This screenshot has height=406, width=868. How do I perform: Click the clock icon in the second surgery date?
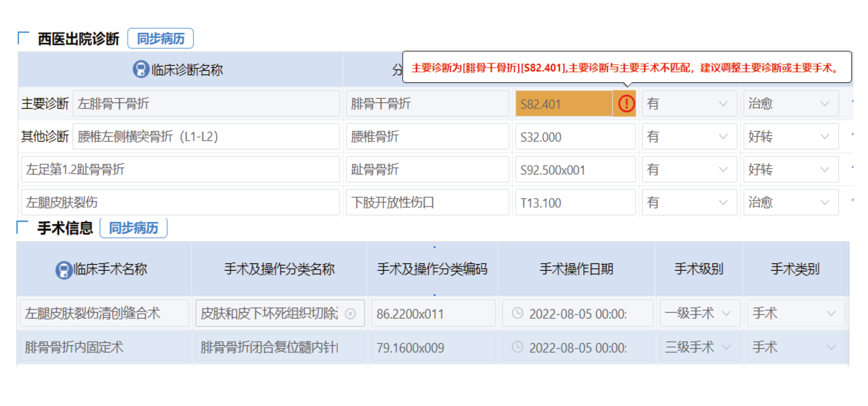518,347
